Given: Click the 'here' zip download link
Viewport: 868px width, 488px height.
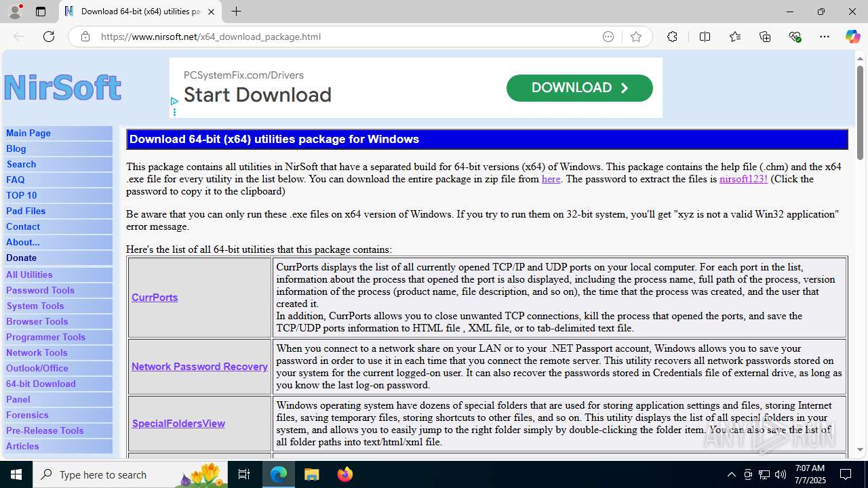Looking at the screenshot, I should click(551, 179).
